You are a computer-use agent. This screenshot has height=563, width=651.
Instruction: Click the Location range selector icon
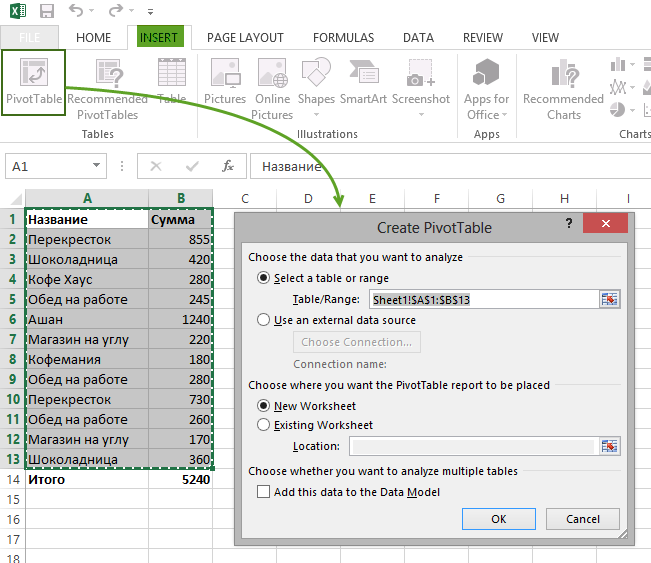tap(609, 446)
